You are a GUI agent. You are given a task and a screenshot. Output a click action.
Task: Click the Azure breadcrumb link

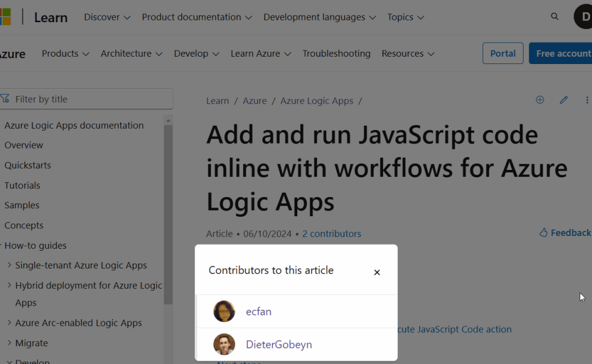click(255, 101)
